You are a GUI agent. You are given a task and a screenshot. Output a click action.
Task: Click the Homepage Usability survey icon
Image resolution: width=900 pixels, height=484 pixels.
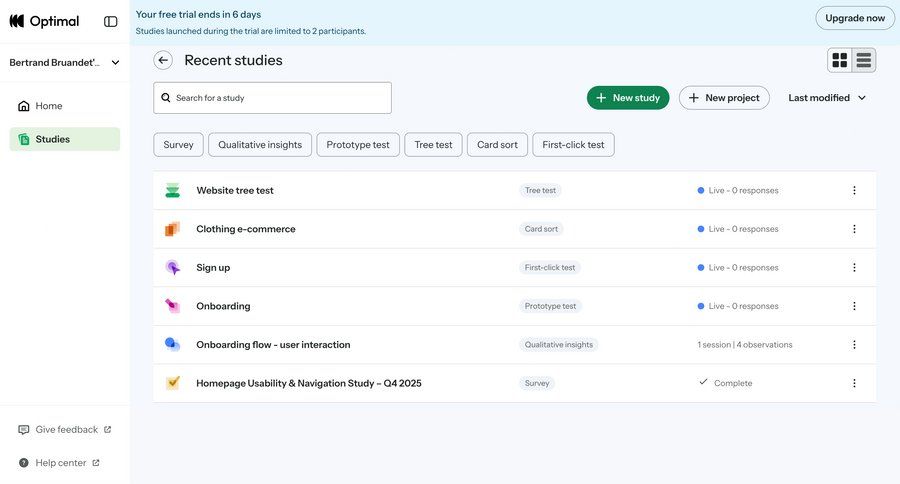tap(173, 383)
